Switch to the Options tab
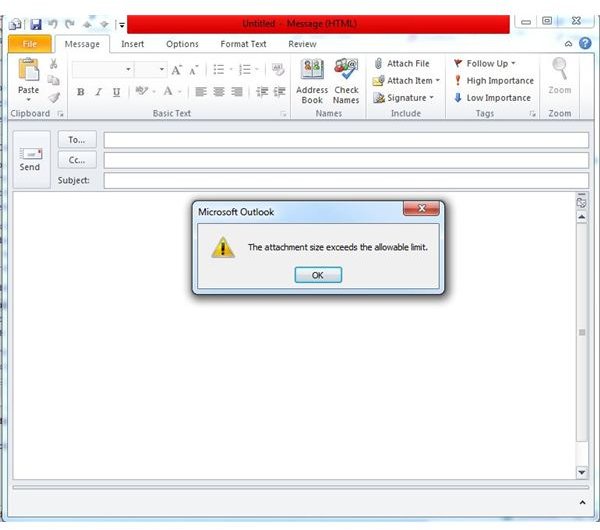Image resolution: width=600 pixels, height=530 pixels. 182,44
